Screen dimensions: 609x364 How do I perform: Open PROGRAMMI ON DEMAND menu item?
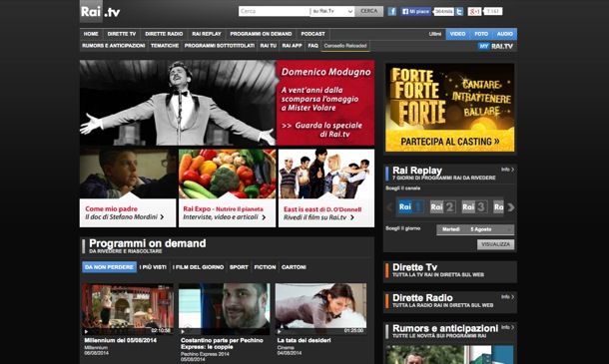pyautogui.click(x=261, y=34)
